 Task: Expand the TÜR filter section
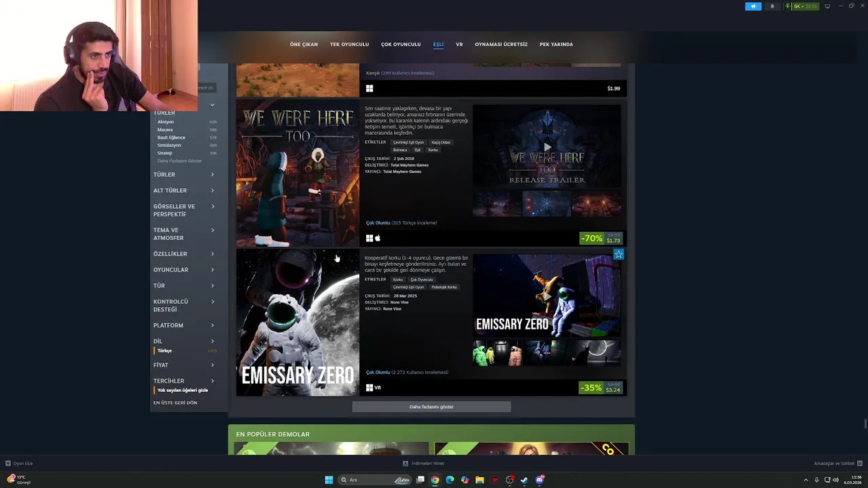[184, 285]
